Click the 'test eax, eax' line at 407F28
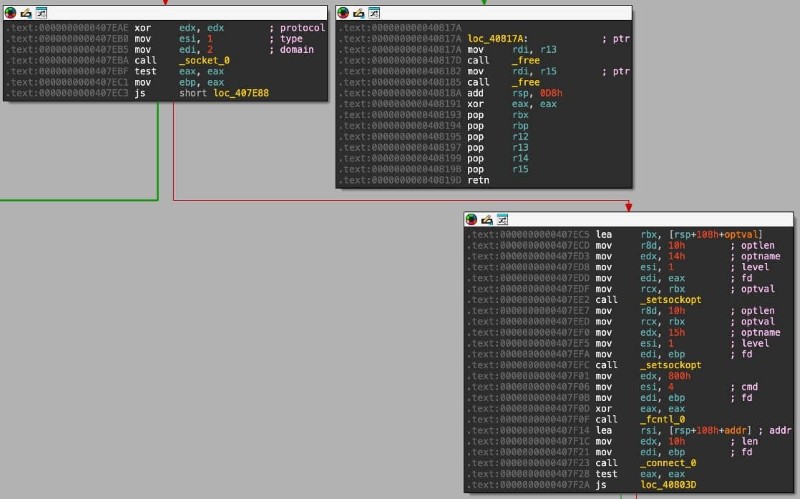Screen dimensions: 800x499 [629, 473]
